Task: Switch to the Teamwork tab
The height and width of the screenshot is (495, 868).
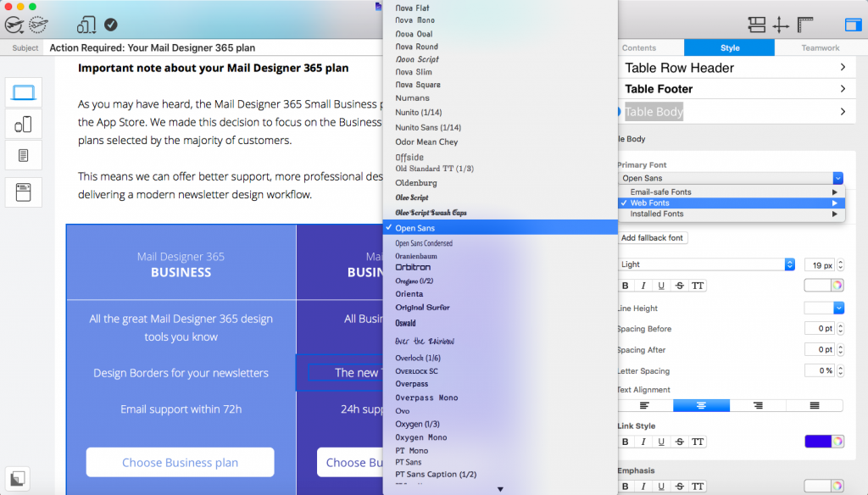Action: [x=821, y=48]
